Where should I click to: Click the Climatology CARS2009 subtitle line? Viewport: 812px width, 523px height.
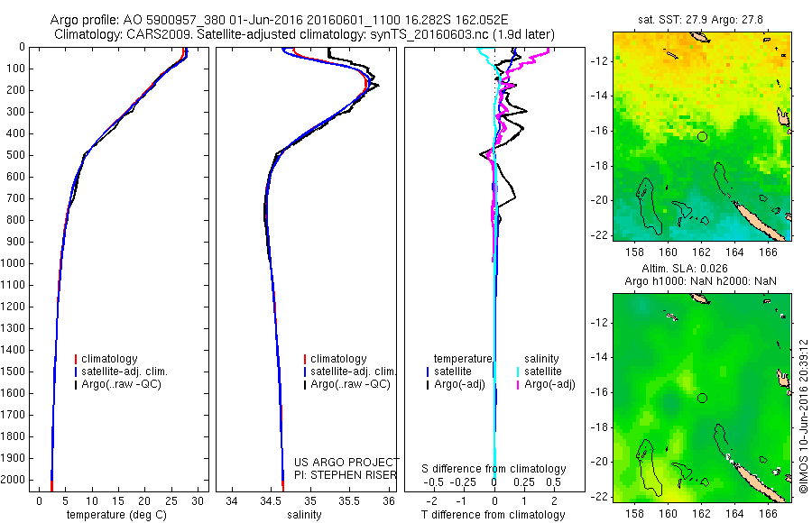[304, 34]
